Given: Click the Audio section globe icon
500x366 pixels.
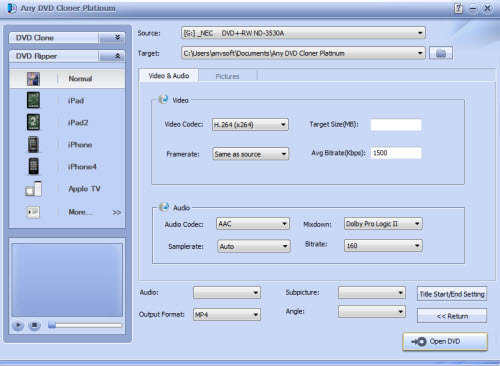Looking at the screenshot, I should pyautogui.click(x=164, y=207).
